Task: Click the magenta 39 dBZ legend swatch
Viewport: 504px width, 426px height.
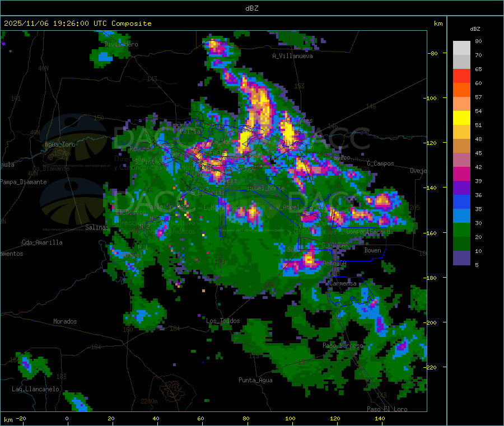Action: pyautogui.click(x=461, y=174)
